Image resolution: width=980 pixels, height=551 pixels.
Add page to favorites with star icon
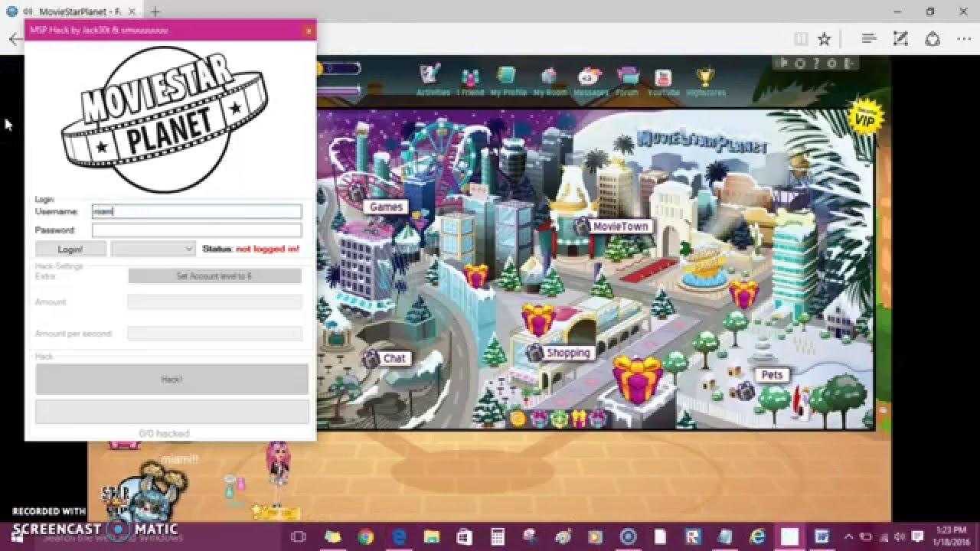point(824,39)
